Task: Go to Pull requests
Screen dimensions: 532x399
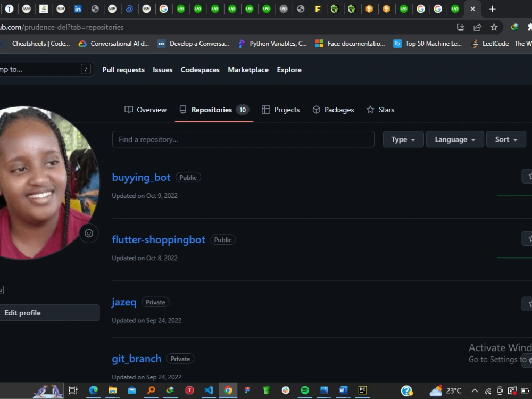Action: point(123,70)
